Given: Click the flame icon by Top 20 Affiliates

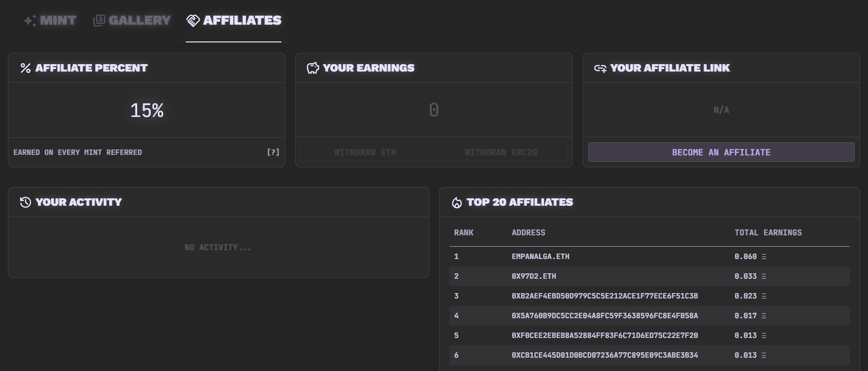Looking at the screenshot, I should click(457, 203).
